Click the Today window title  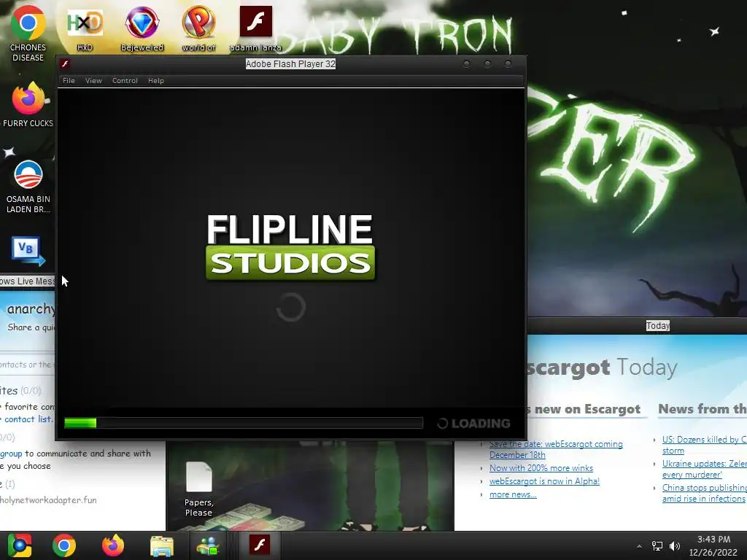click(x=657, y=326)
